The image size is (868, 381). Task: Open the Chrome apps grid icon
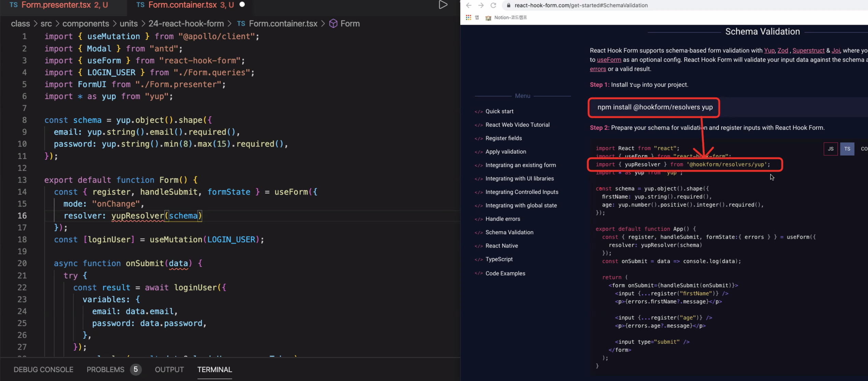tap(468, 17)
